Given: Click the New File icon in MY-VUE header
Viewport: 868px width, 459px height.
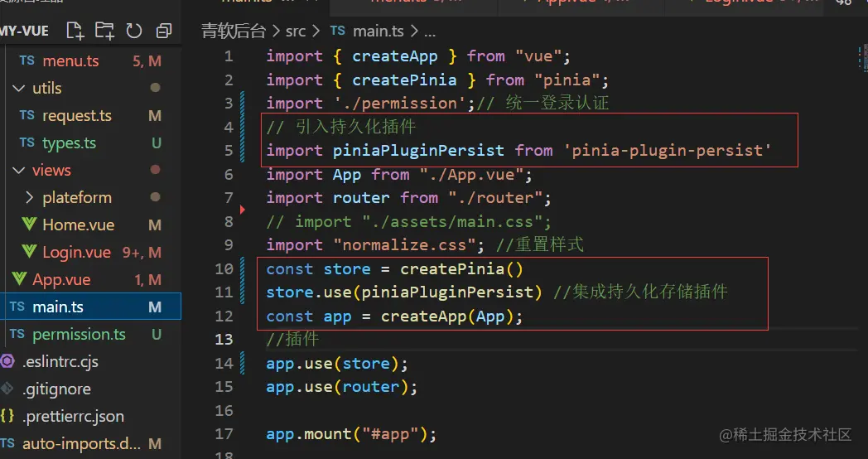Looking at the screenshot, I should coord(75,31).
